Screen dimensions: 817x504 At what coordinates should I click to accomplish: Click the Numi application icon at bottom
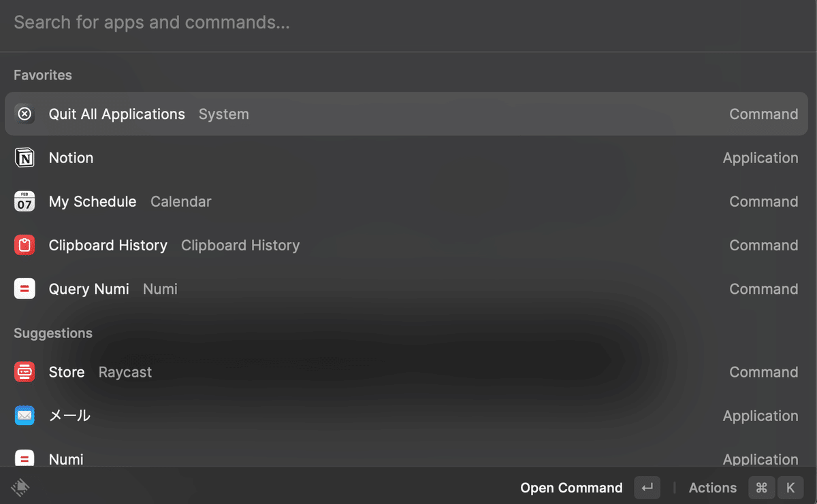pos(25,458)
